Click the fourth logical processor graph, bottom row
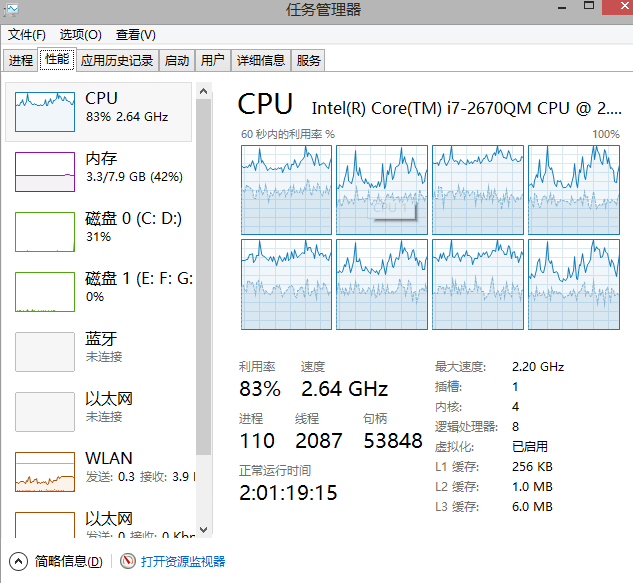 (x=574, y=284)
